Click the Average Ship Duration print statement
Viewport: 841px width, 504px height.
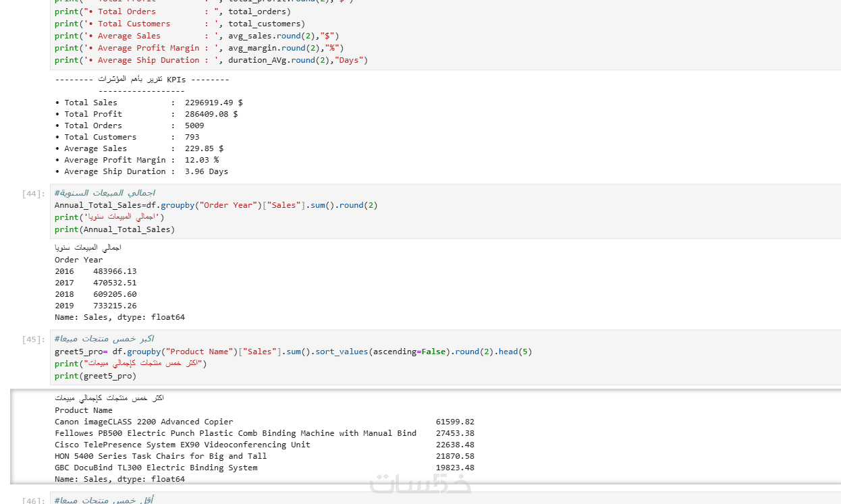(x=211, y=60)
